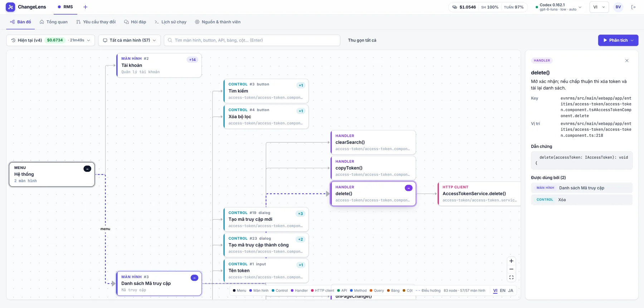Zoom out on the map canvas
The height and width of the screenshot is (308, 644).
click(511, 269)
